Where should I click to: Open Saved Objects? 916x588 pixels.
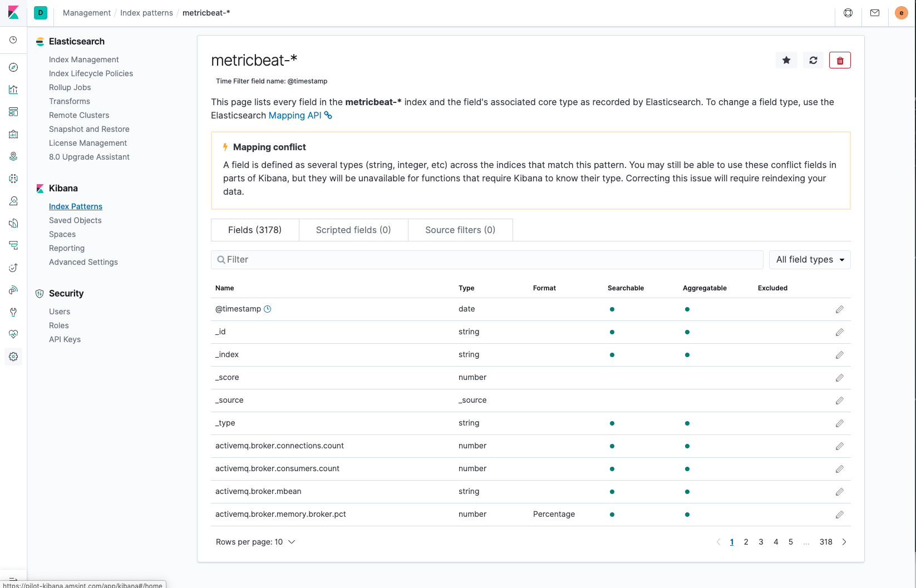coord(75,220)
